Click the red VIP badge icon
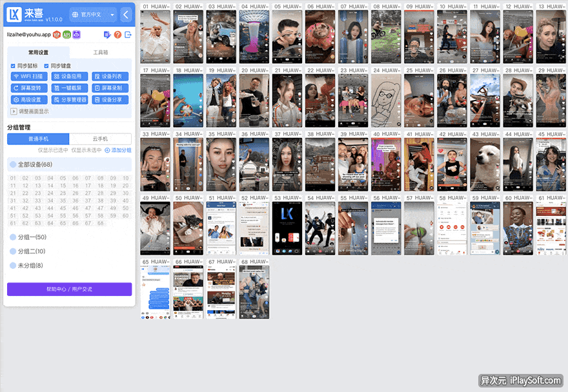The width and height of the screenshot is (568, 392). 57,34
